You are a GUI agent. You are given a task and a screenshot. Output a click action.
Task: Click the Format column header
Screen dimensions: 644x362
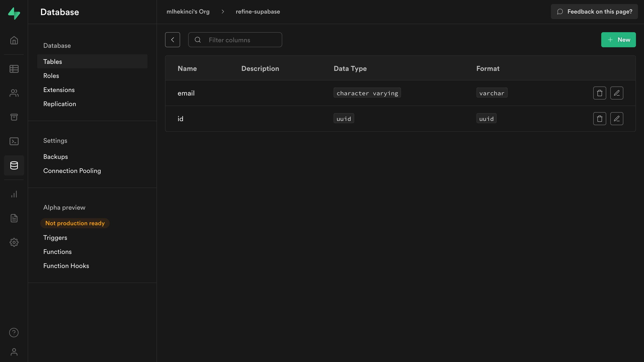(x=488, y=68)
